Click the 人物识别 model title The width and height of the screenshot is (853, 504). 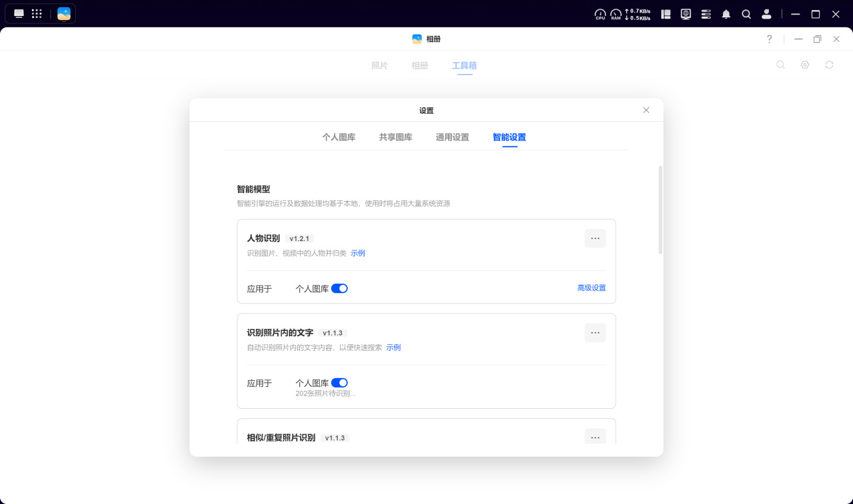pos(263,238)
